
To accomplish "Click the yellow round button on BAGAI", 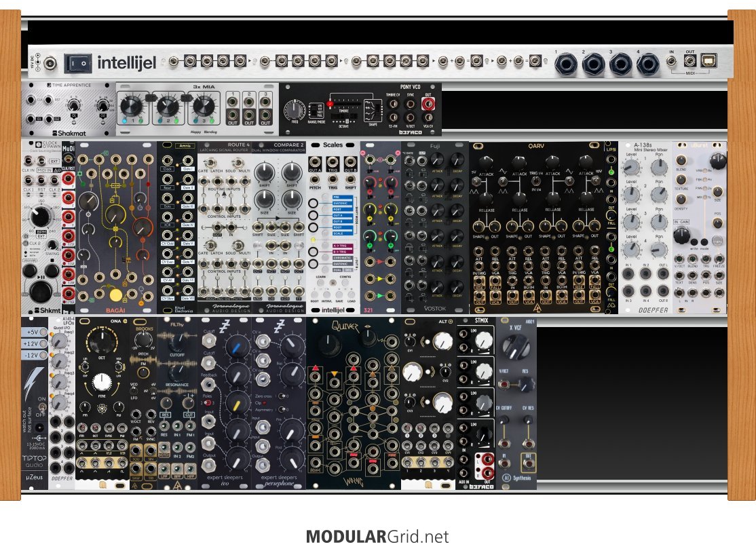I will (x=116, y=295).
